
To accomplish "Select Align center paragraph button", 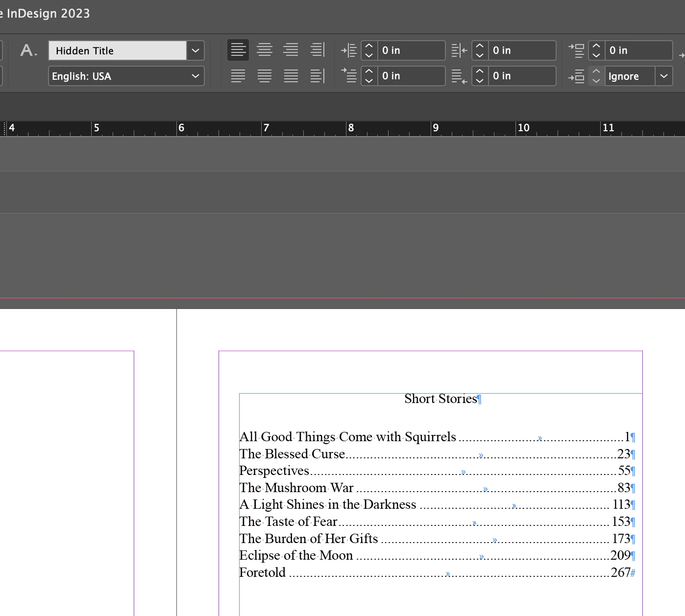I will [x=265, y=50].
